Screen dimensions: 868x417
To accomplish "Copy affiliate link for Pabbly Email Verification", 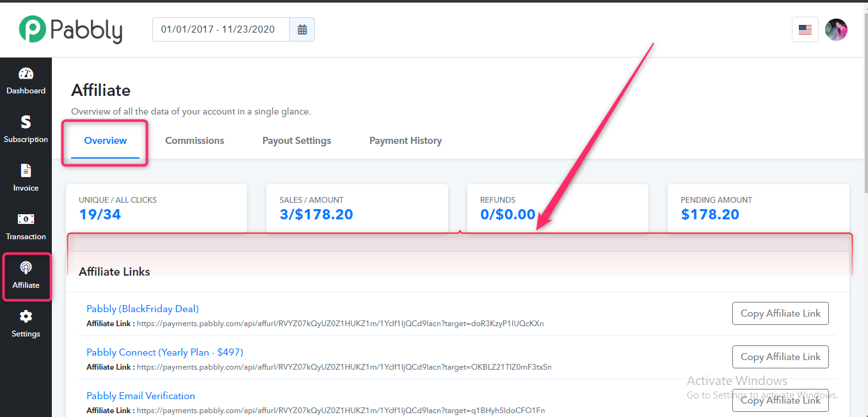I will point(780,400).
